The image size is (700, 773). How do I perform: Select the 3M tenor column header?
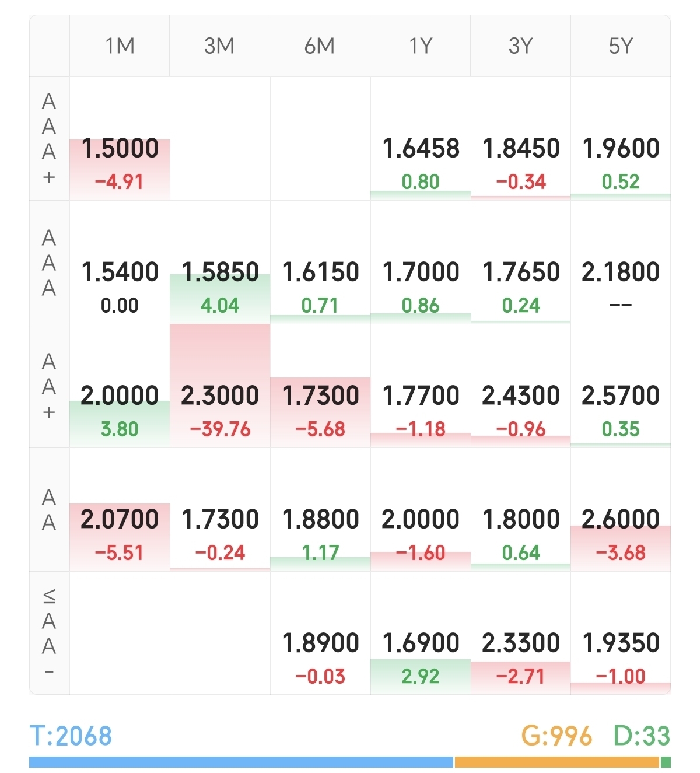pos(219,46)
